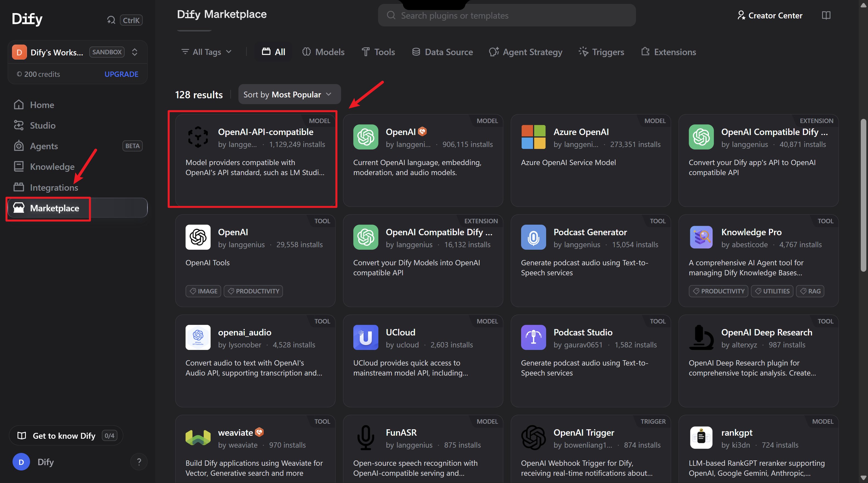Screen dimensions: 868x483
Task: Click the BETA badge beside Agents
Action: pos(132,146)
